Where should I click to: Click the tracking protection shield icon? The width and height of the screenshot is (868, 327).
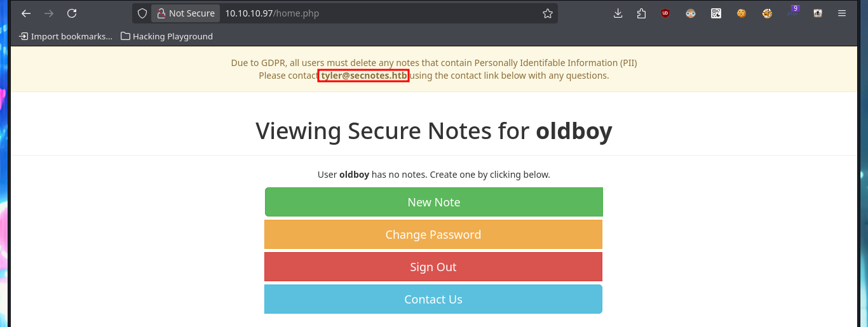coord(142,13)
